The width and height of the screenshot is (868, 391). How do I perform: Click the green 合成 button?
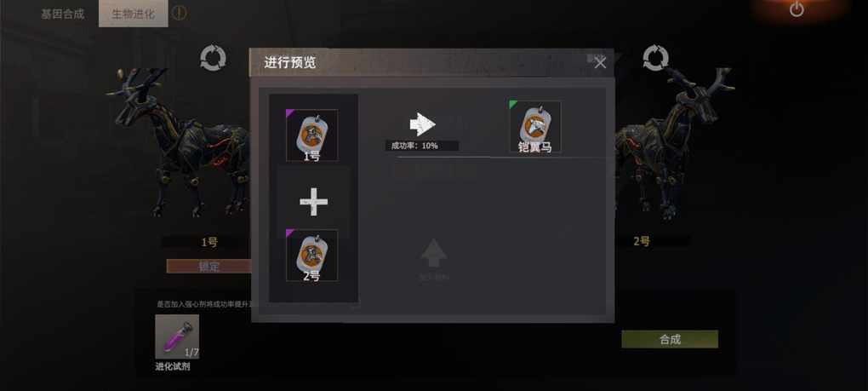pyautogui.click(x=670, y=340)
